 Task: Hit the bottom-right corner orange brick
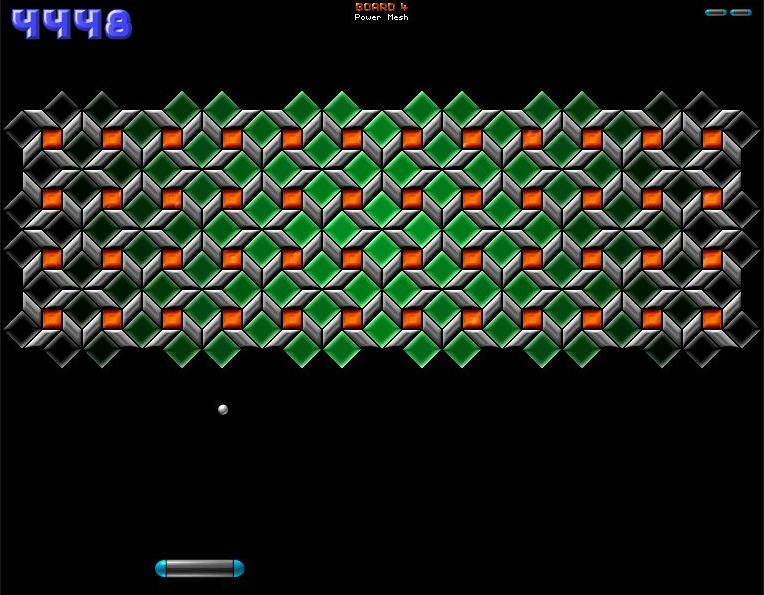point(712,318)
